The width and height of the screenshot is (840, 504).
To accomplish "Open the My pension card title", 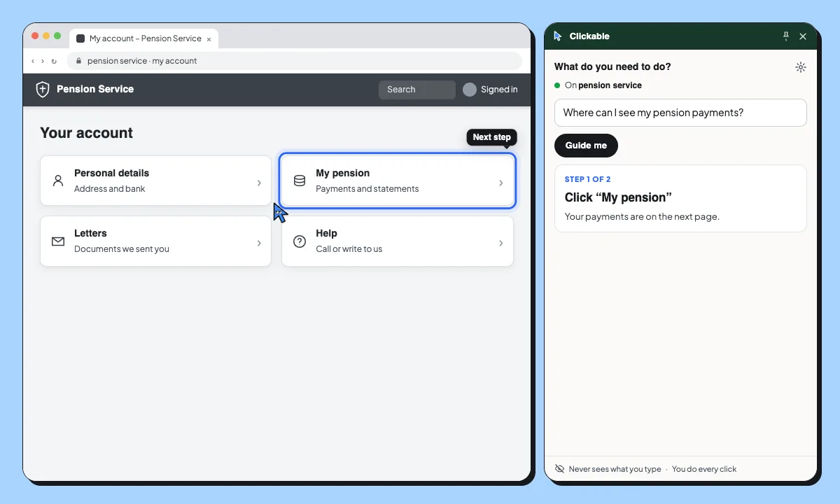I will click(342, 173).
